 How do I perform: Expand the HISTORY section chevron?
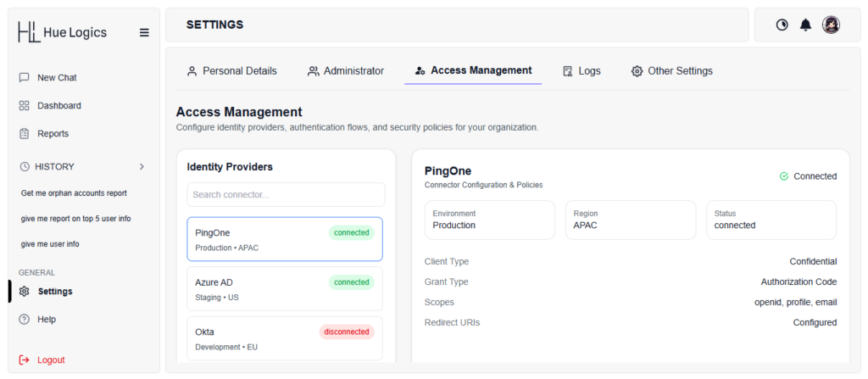(x=142, y=167)
